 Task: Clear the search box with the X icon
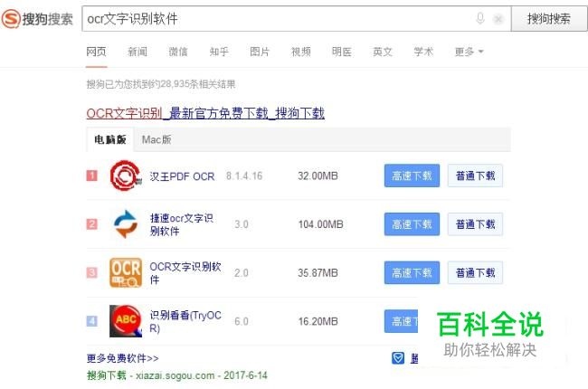coord(498,19)
